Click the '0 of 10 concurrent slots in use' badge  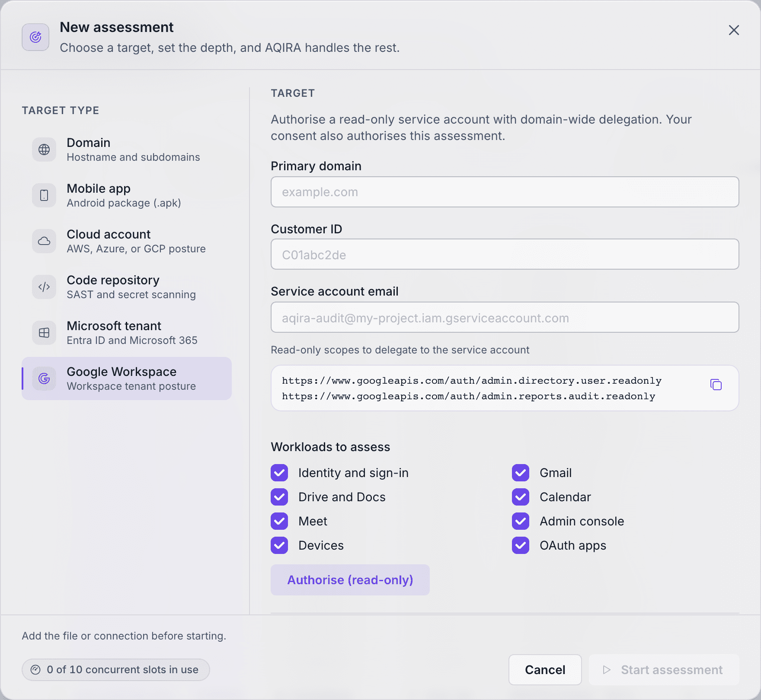(x=116, y=670)
